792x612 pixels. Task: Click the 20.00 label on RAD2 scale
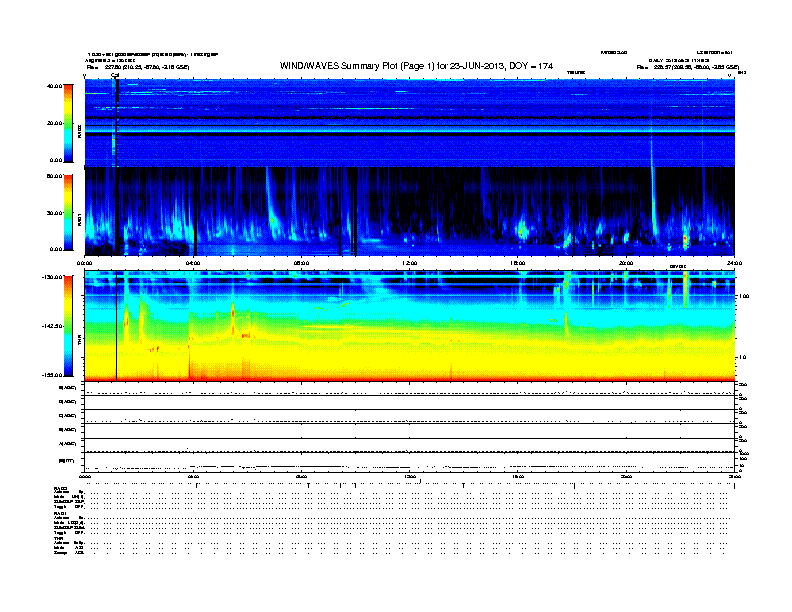pos(54,123)
